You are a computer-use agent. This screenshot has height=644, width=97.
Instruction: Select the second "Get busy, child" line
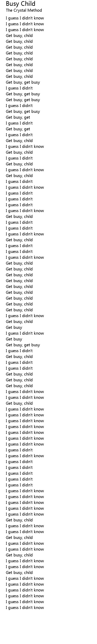pyautogui.click(x=19, y=41)
